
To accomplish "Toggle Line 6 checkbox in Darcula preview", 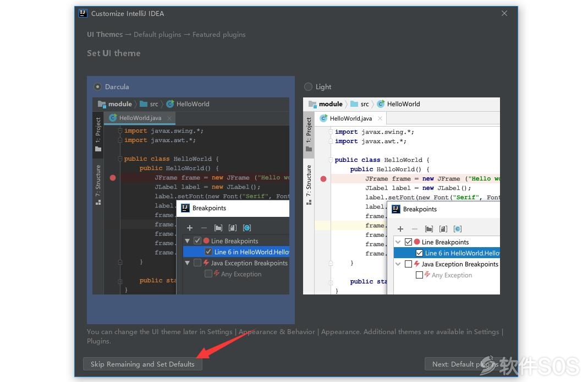I will 208,252.
